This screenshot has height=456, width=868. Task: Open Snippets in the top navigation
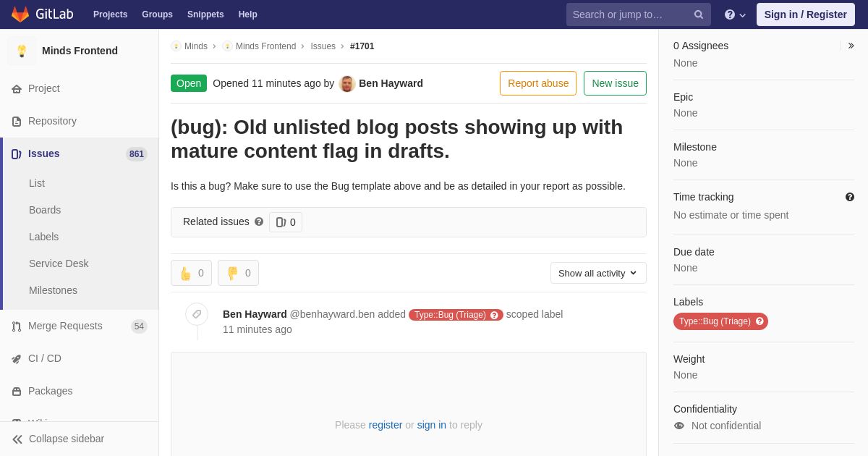click(205, 14)
